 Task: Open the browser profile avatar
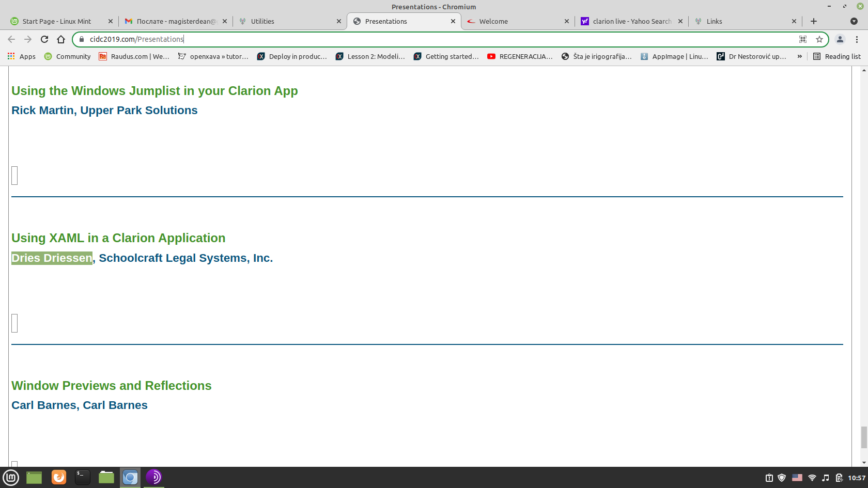pos(840,39)
